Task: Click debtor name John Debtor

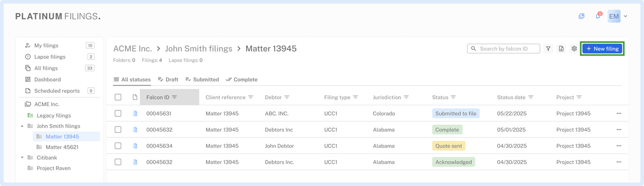Action: click(279, 146)
